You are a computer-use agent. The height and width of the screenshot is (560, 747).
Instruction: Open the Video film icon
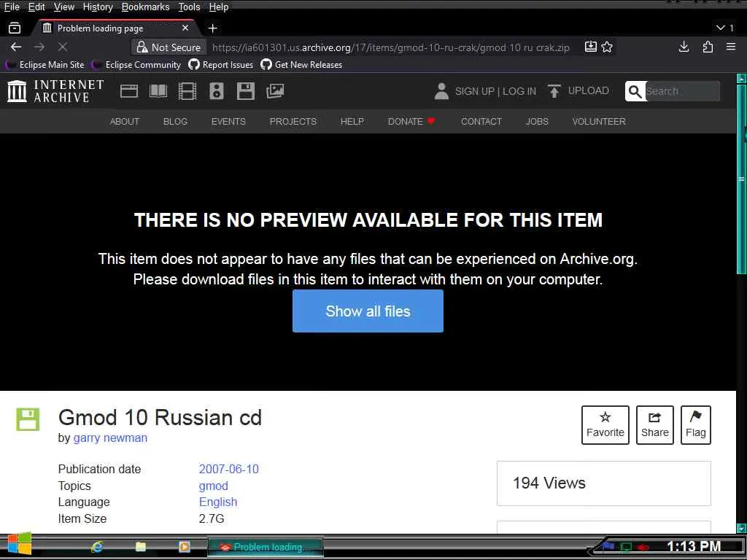click(187, 91)
